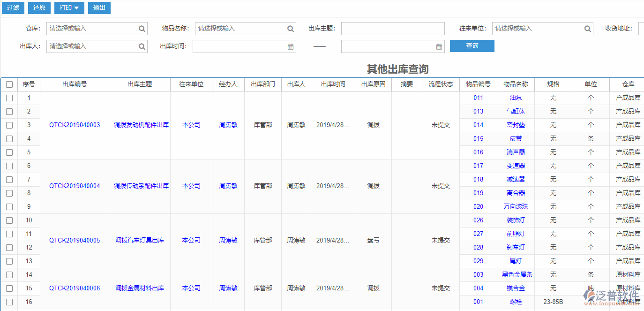644x311 pixels.
Task: Open the second 出库时间 end-date calendar icon
Action: [439, 46]
